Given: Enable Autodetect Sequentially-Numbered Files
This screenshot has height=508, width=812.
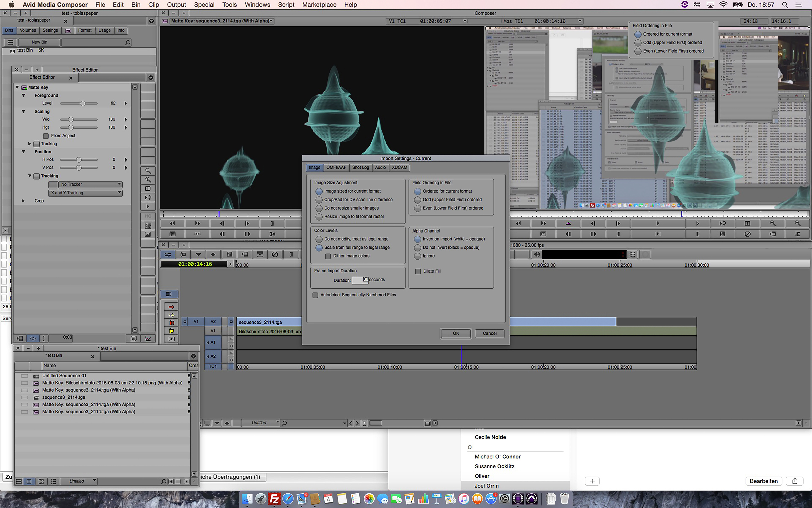Looking at the screenshot, I should pos(315,295).
